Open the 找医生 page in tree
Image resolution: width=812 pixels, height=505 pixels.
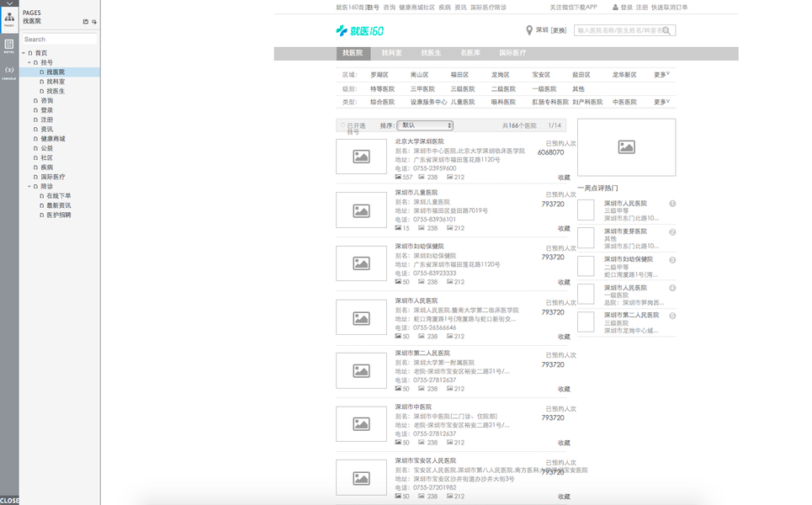coord(56,91)
